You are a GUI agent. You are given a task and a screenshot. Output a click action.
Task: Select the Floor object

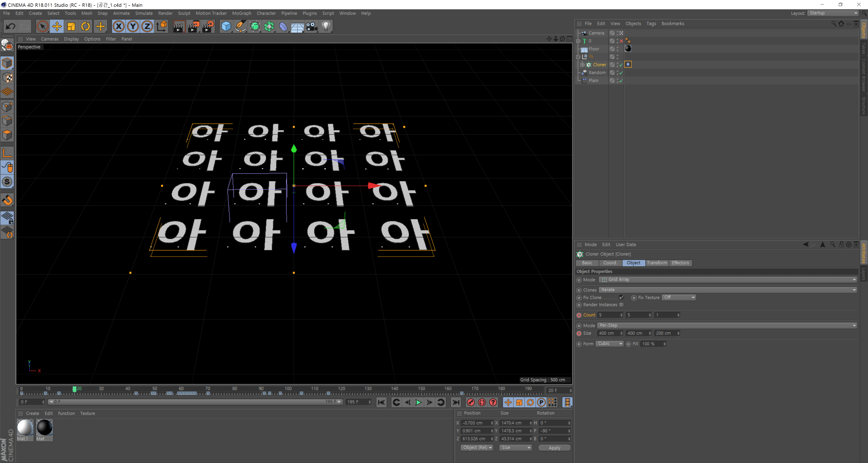[x=594, y=49]
